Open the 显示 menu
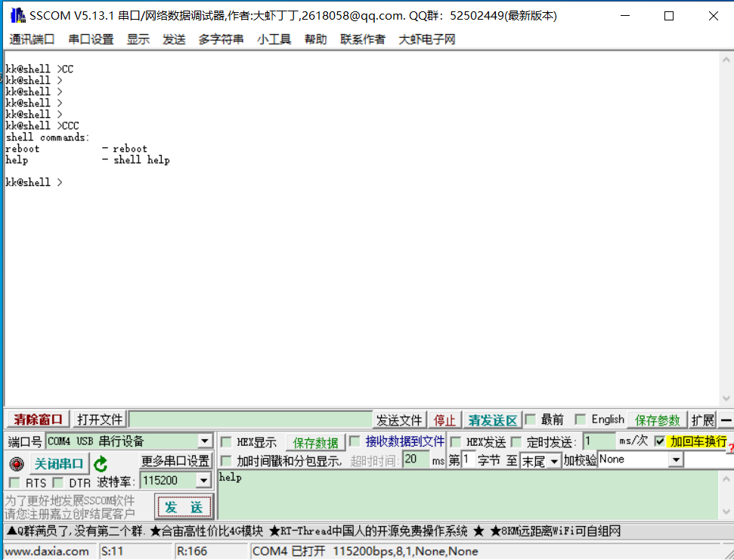The width and height of the screenshot is (734, 560). point(138,39)
